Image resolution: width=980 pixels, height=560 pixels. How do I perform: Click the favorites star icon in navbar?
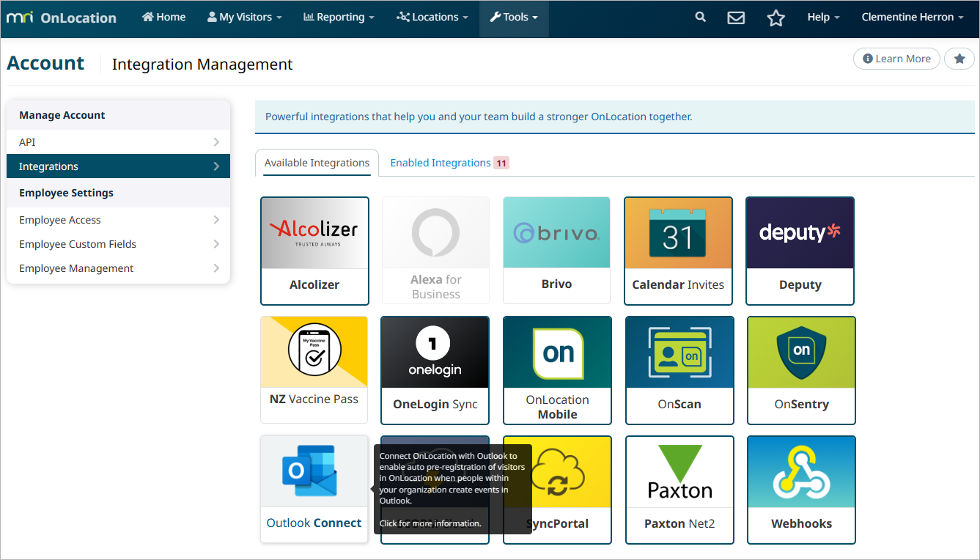pos(775,18)
